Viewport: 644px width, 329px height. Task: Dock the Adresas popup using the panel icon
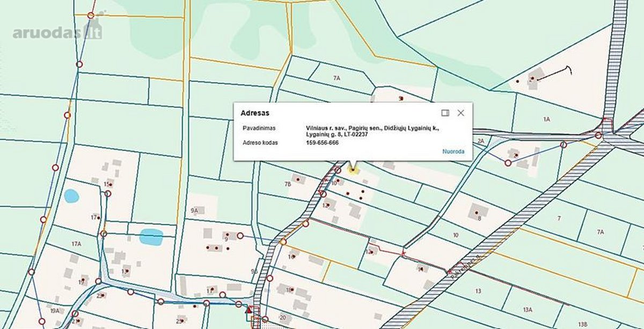pos(445,113)
